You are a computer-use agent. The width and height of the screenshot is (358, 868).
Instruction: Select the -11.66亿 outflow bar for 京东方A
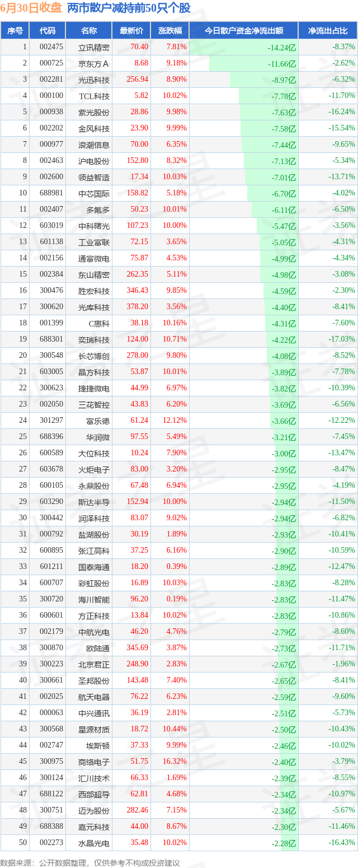(253, 64)
